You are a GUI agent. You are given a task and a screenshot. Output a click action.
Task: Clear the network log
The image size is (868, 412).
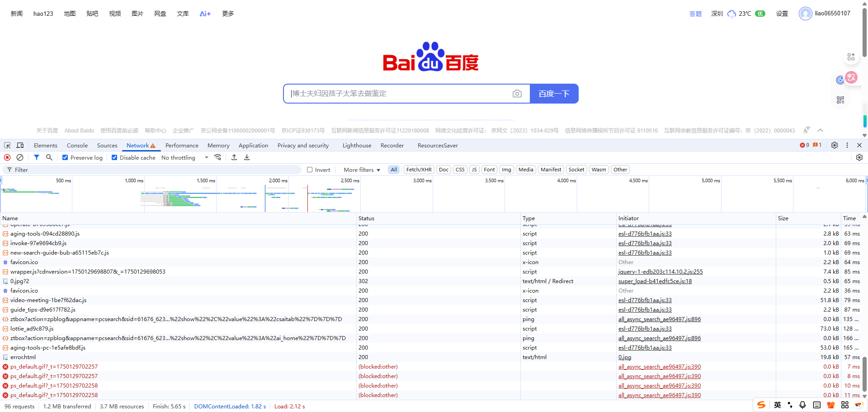pos(20,157)
